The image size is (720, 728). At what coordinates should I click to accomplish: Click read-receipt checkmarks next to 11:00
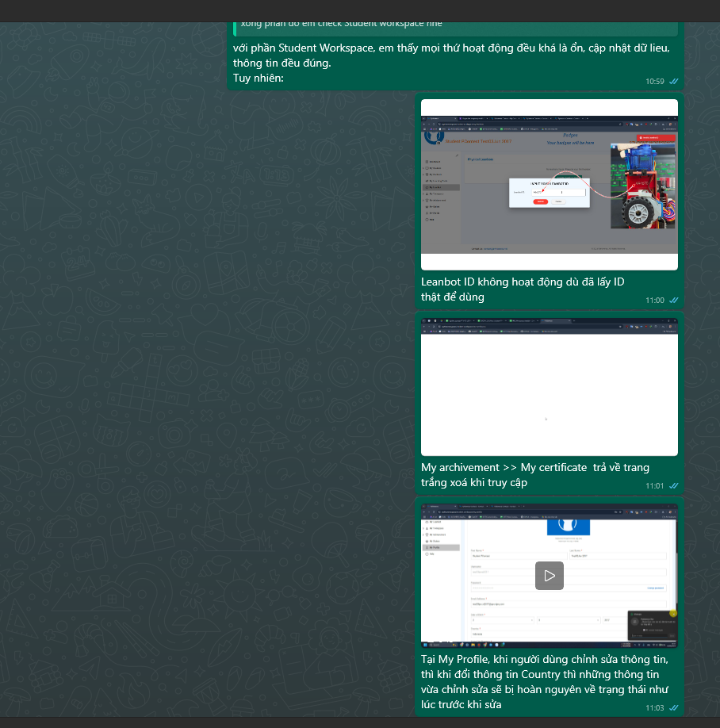click(x=673, y=301)
